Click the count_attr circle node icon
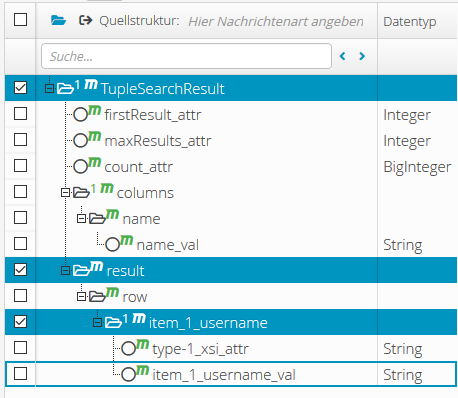The image size is (458, 398). point(80,166)
